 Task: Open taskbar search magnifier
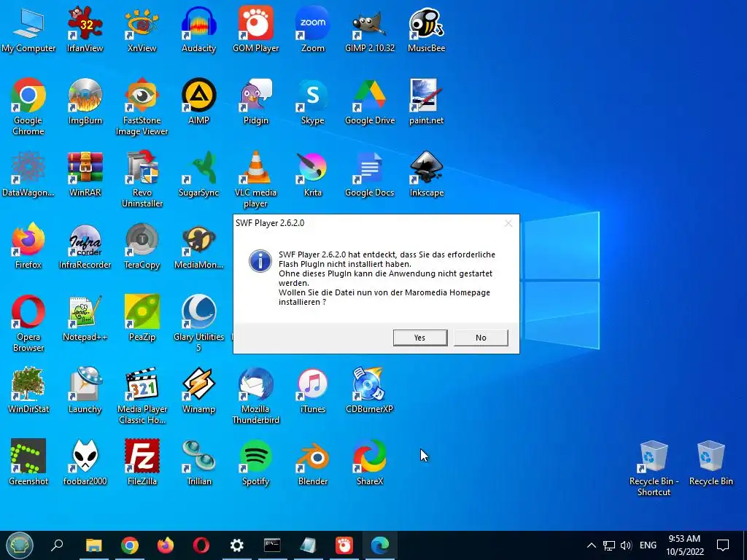tap(57, 545)
